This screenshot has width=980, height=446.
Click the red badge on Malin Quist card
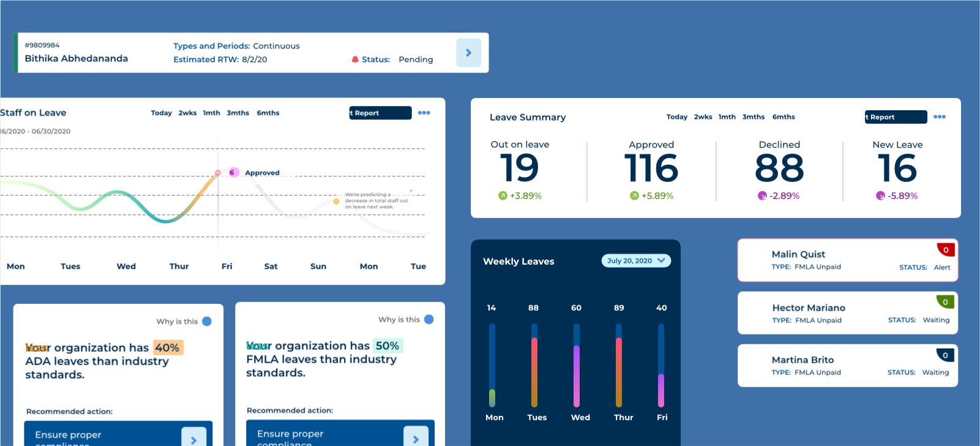[x=946, y=249]
